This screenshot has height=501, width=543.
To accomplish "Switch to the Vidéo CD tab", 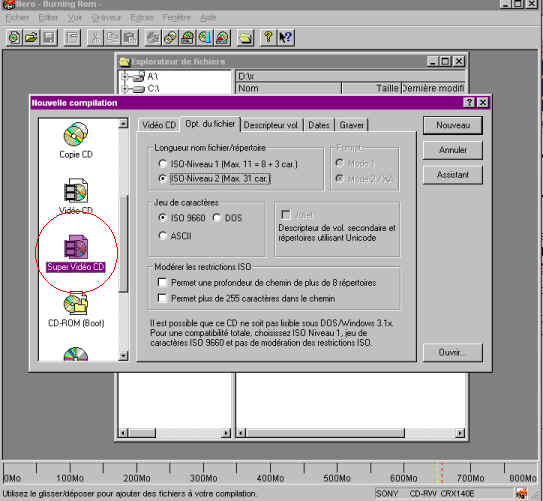I will [x=159, y=125].
